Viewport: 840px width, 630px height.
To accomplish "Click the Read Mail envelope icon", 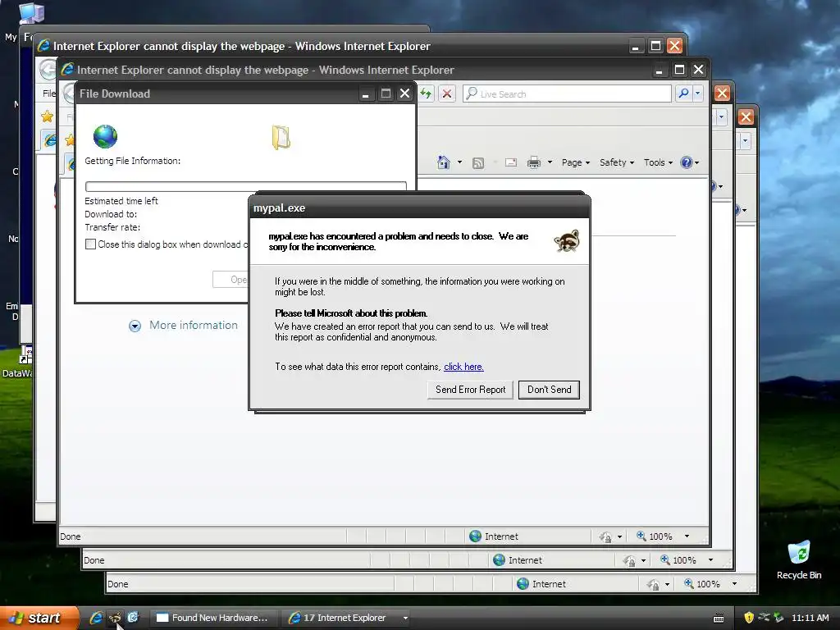I will click(x=511, y=162).
